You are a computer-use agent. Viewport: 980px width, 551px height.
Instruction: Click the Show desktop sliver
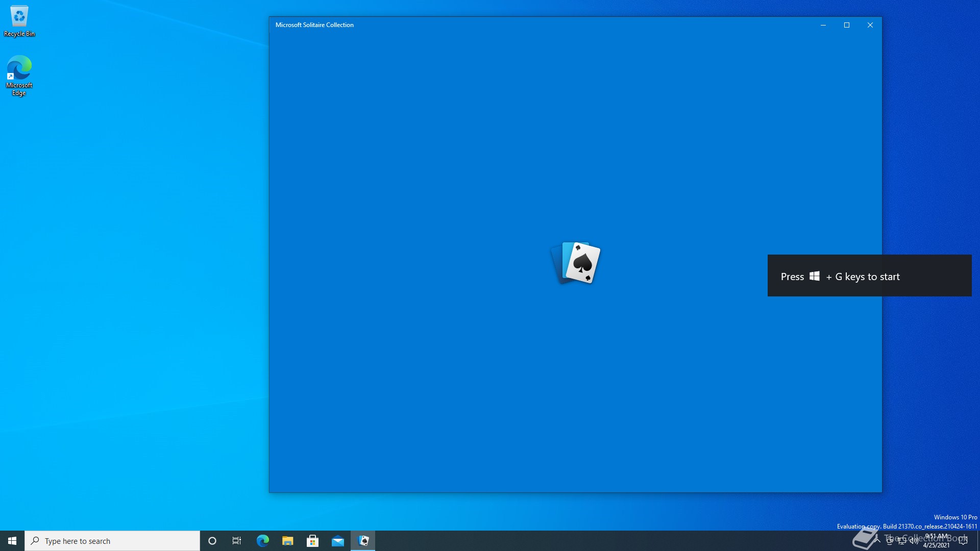[x=978, y=541]
